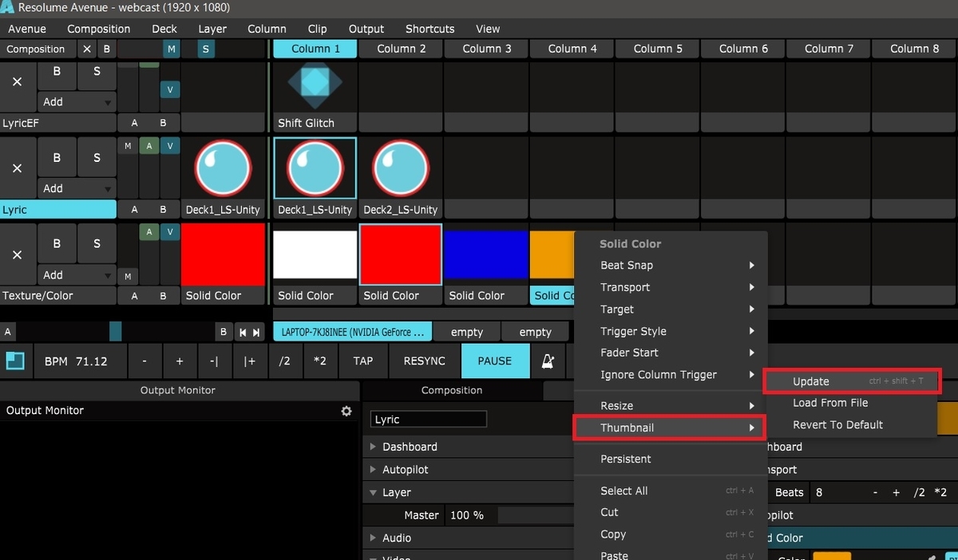Image resolution: width=958 pixels, height=560 pixels.
Task: Open the Resize submenu
Action: [671, 406]
